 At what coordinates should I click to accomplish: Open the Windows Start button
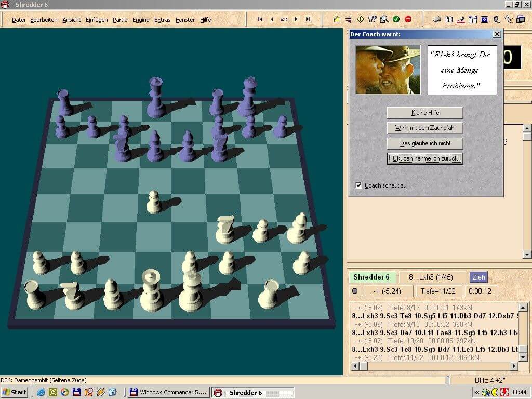(x=14, y=392)
